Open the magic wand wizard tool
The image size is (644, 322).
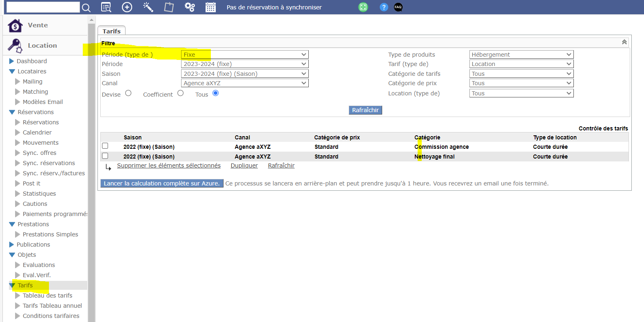[148, 7]
